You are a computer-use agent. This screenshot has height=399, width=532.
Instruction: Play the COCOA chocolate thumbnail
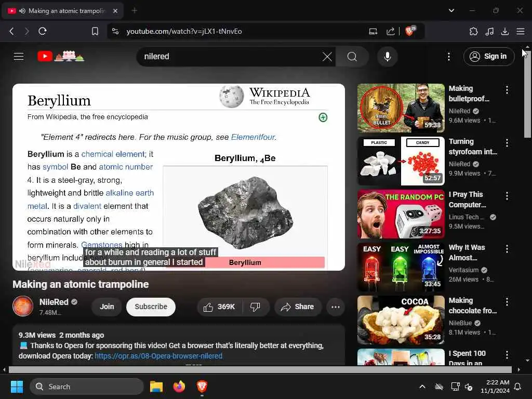401,320
